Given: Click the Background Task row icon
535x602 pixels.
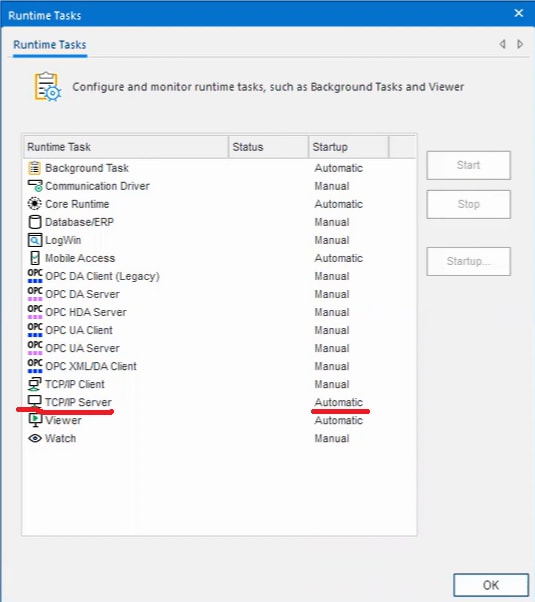Looking at the screenshot, I should [x=35, y=168].
